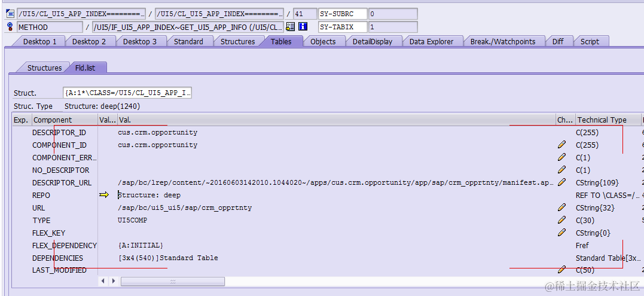Click the first /UI5/CL_UI5_APP_INDEX program field
Screen dimensions: 644x296
81,14
